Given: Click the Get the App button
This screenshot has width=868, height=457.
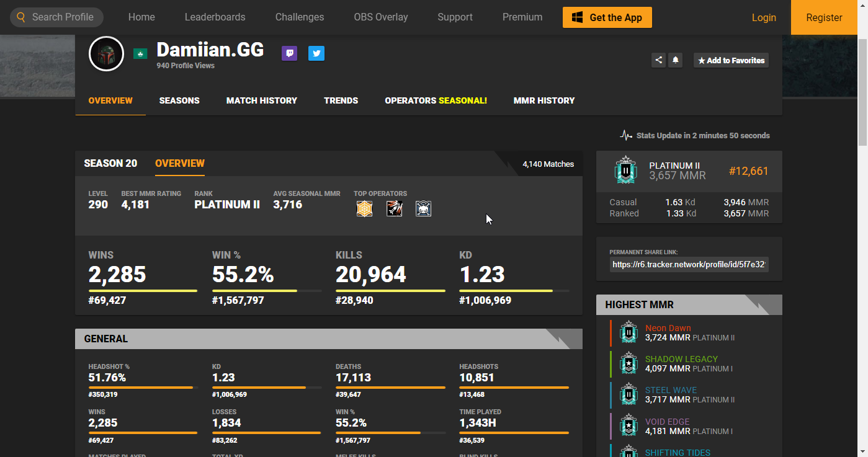Looking at the screenshot, I should (x=607, y=17).
